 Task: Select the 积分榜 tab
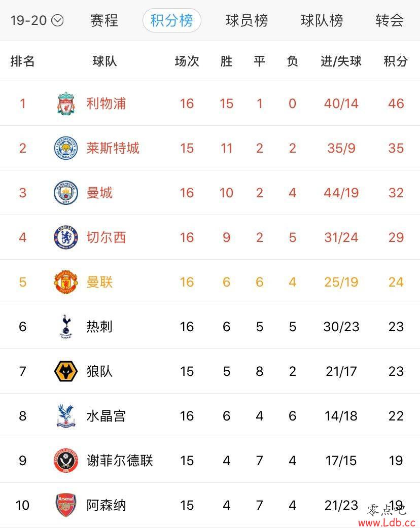tap(171, 20)
